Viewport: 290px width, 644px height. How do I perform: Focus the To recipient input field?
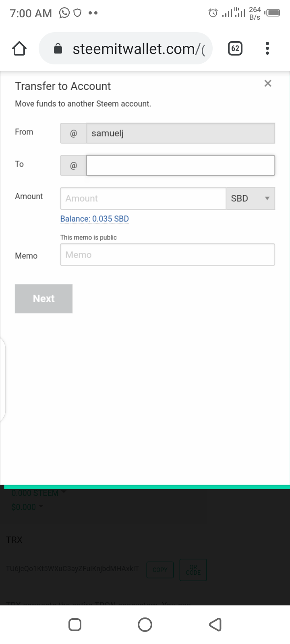pos(180,165)
